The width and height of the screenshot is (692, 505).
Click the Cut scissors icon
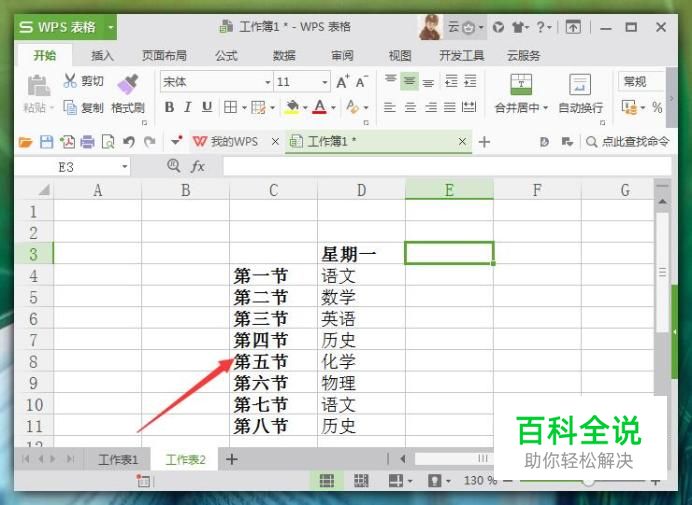[x=70, y=81]
